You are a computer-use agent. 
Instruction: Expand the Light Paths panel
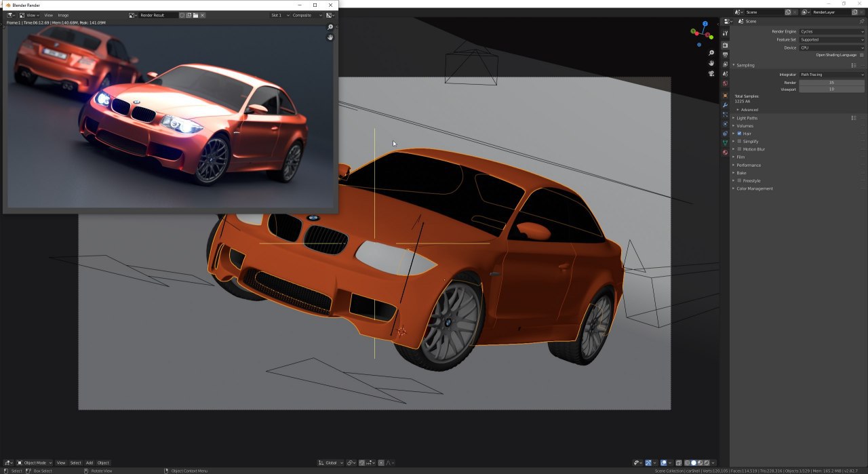tap(745, 118)
